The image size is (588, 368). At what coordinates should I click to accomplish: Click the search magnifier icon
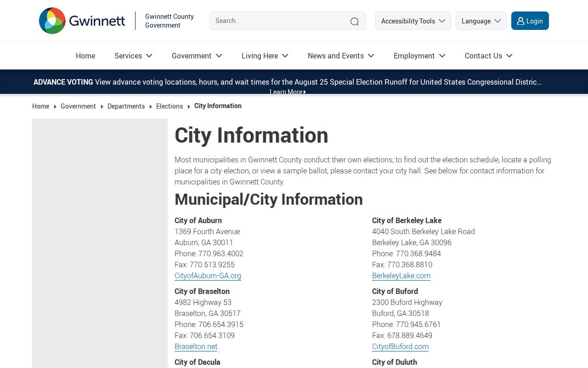[x=355, y=21]
